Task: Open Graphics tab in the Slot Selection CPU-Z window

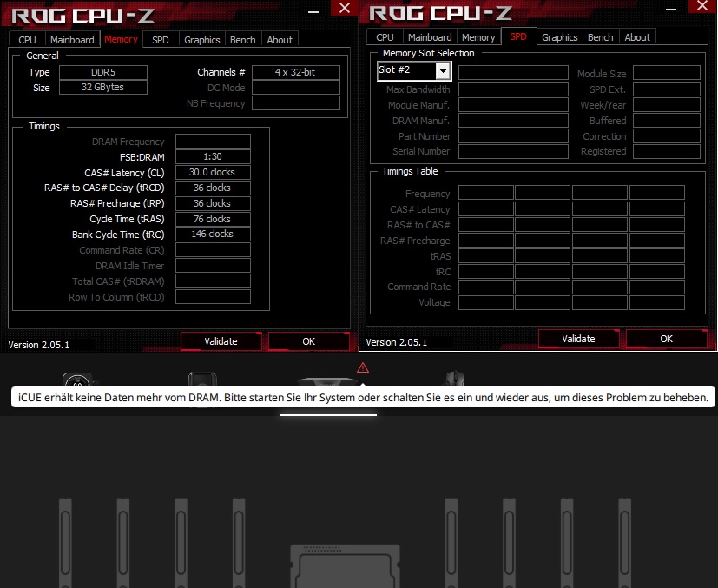Action: 560,37
